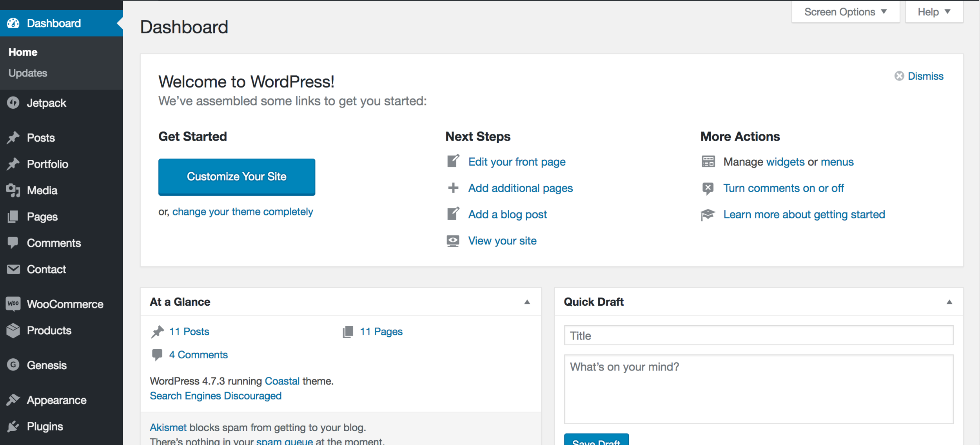Viewport: 980px width, 445px height.
Task: Click the Posts pushpin icon
Action: (13, 137)
